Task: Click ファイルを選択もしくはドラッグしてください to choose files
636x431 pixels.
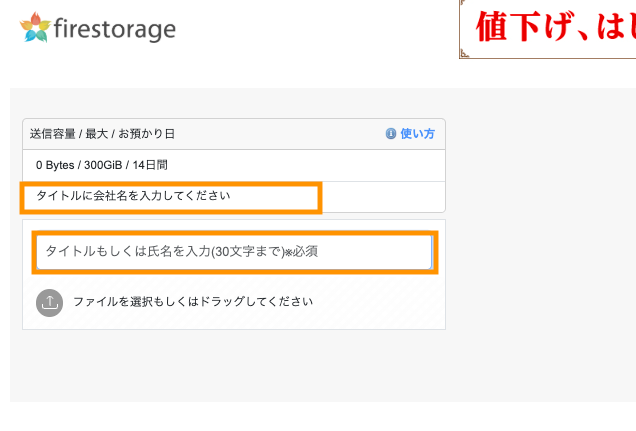Action: click(193, 302)
